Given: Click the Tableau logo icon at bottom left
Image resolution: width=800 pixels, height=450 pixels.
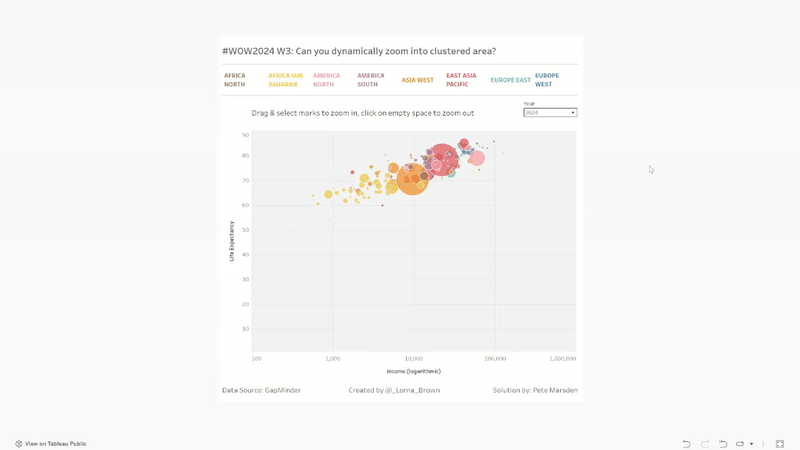Looking at the screenshot, I should coord(19,444).
